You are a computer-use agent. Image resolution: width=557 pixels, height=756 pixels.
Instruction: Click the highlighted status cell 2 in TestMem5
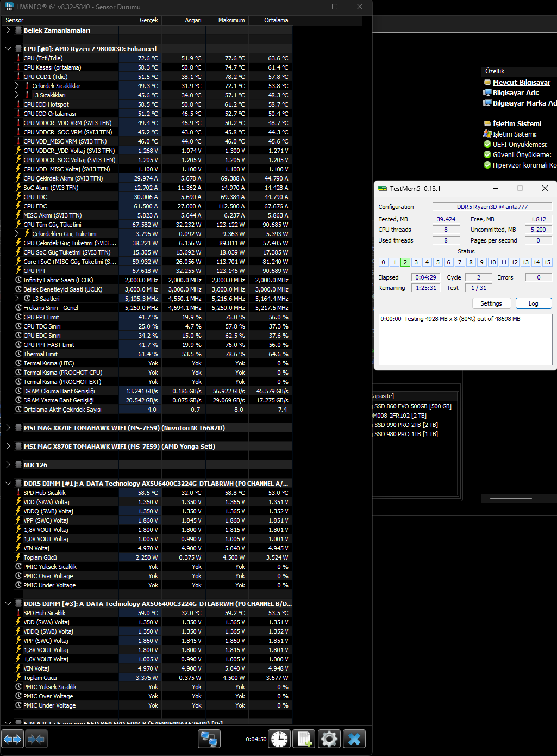click(405, 262)
